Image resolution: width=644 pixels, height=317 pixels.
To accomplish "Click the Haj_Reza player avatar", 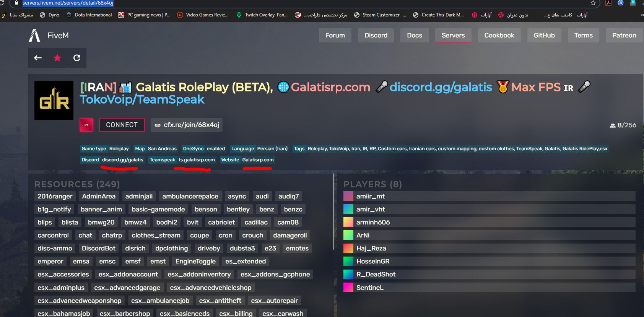I will (x=348, y=248).
